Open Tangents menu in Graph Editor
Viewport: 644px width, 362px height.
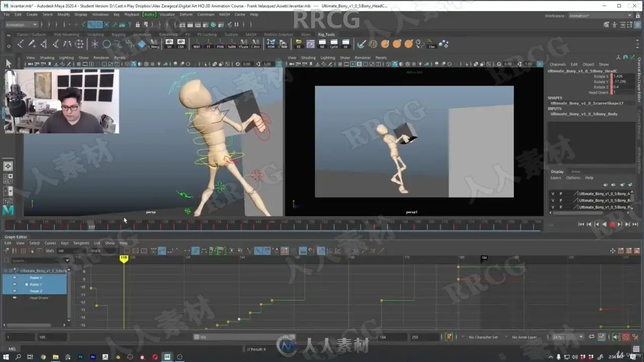click(x=81, y=243)
